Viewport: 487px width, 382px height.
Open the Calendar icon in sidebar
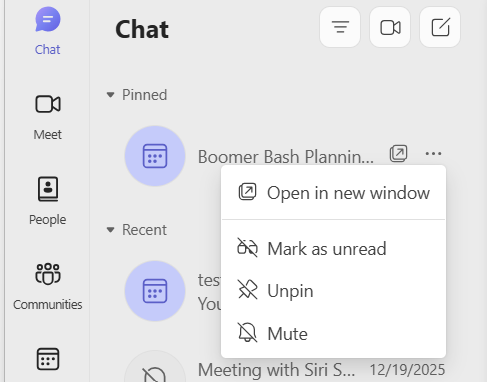[48, 359]
